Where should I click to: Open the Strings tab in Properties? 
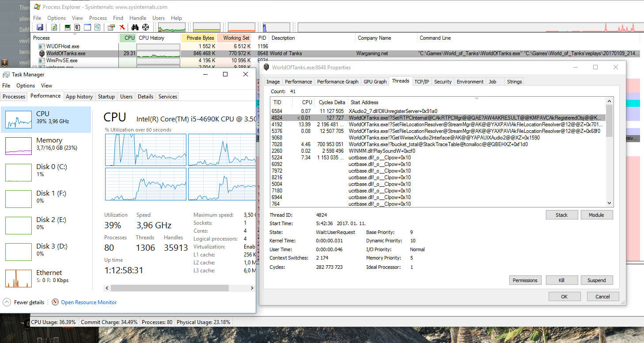click(514, 82)
